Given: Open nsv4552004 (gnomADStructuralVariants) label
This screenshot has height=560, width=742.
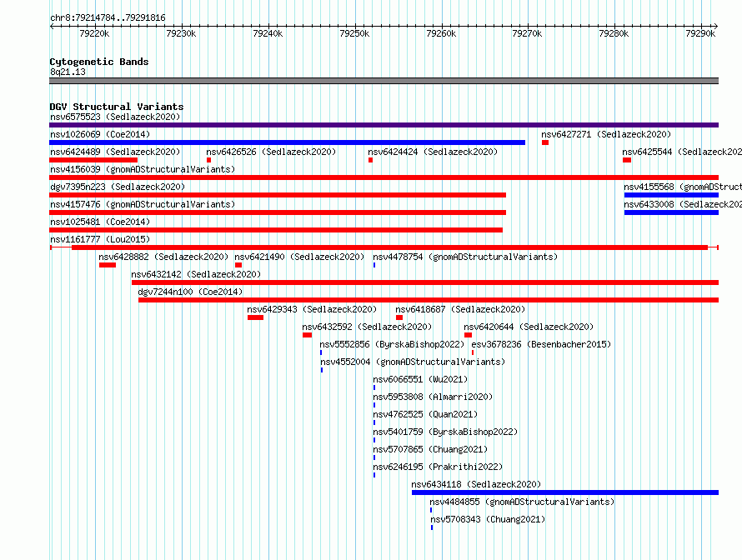Looking at the screenshot, I should [413, 362].
